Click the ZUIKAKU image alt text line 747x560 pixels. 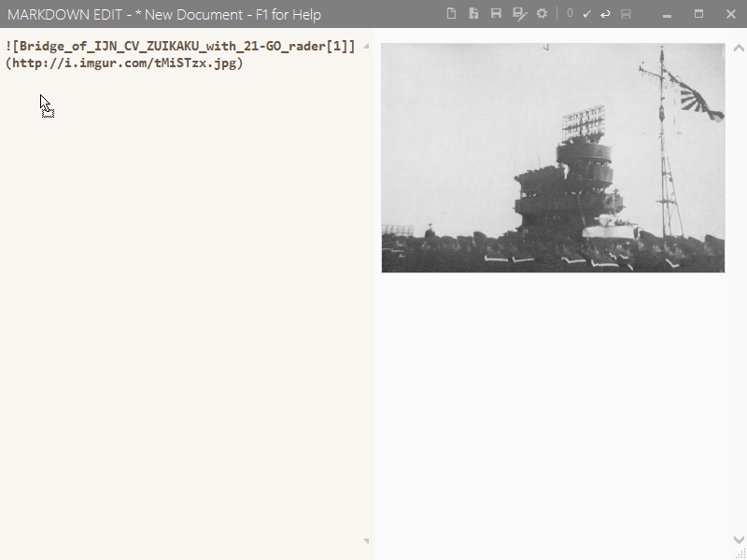[x=177, y=44]
